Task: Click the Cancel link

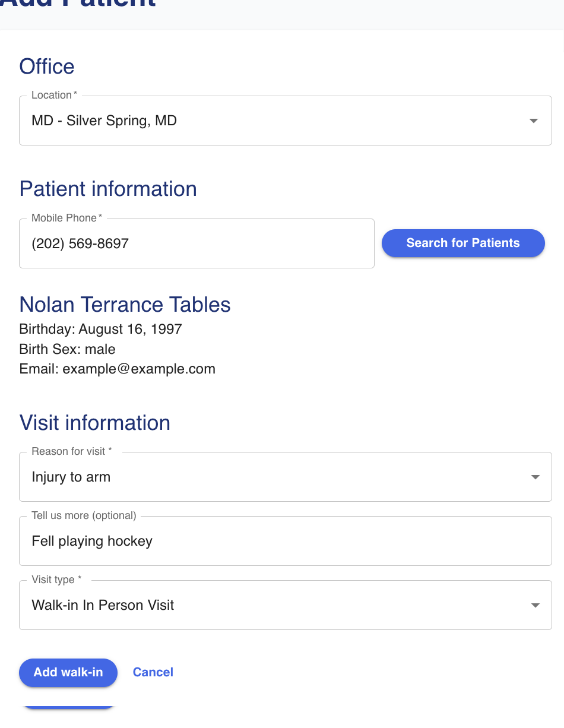Action: tap(153, 672)
